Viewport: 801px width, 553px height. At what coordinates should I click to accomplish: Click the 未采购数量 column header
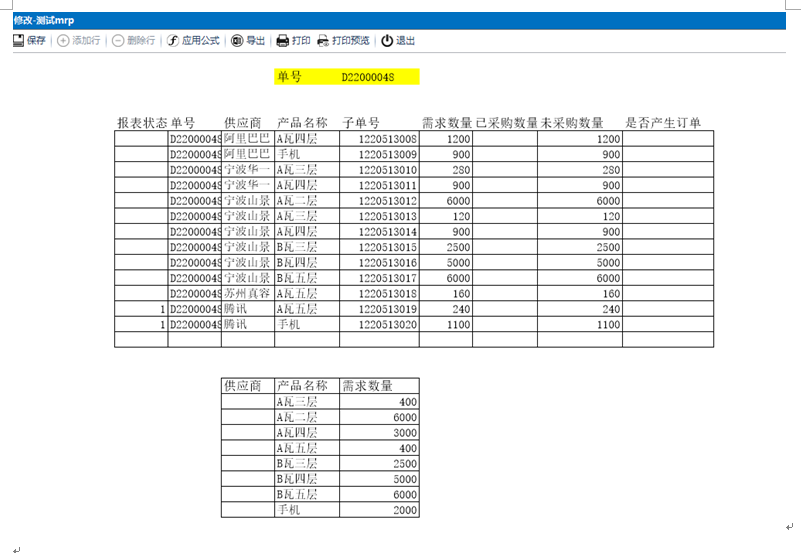point(572,123)
